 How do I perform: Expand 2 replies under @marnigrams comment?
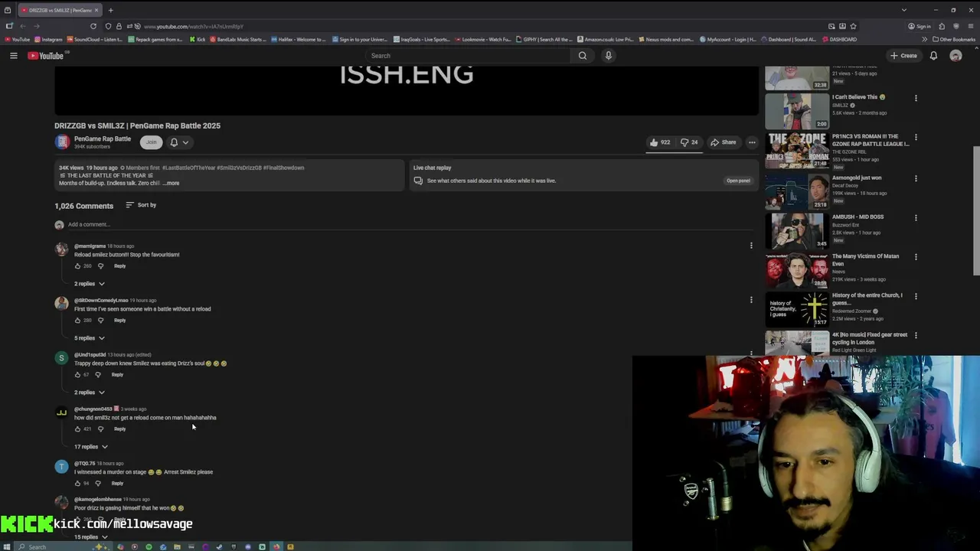pyautogui.click(x=90, y=284)
